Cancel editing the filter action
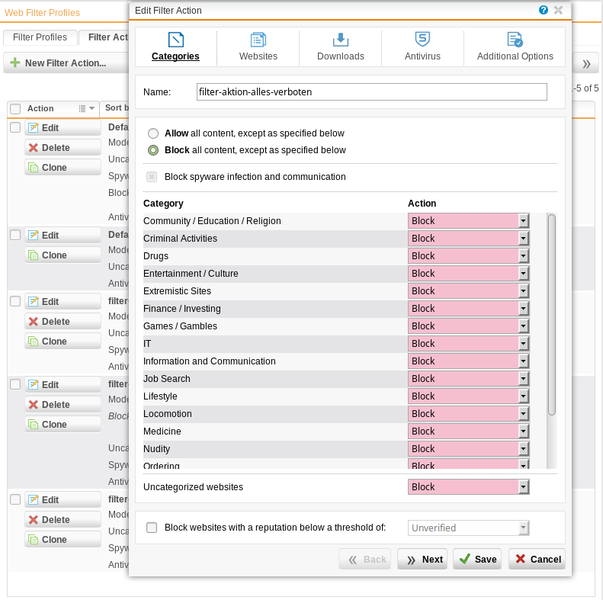Viewport: 603px width, 600px height. click(537, 559)
